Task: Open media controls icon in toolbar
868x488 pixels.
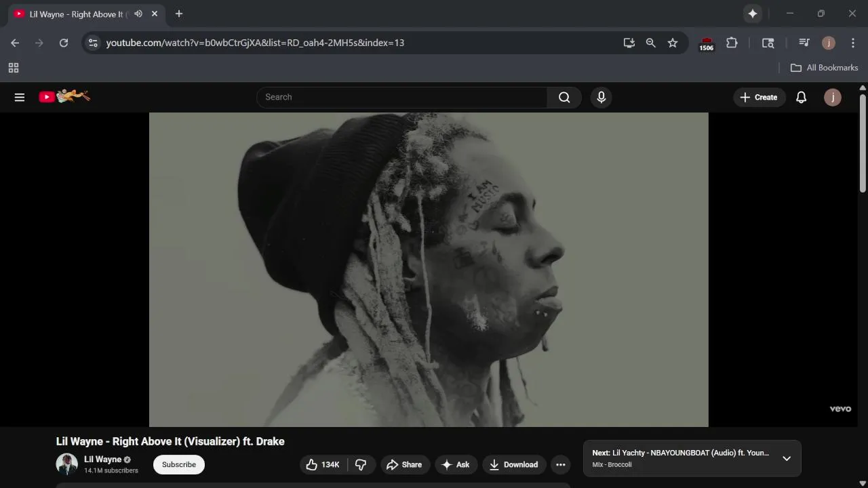Action: (804, 43)
